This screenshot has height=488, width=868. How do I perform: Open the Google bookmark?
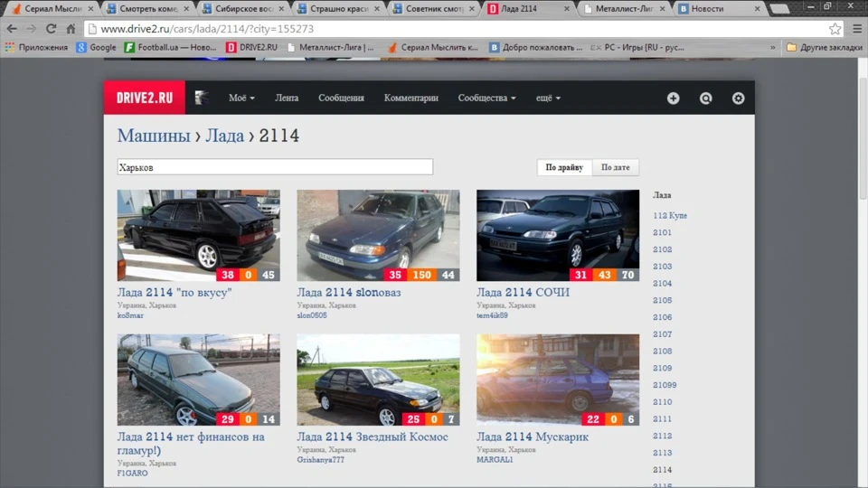[97, 48]
